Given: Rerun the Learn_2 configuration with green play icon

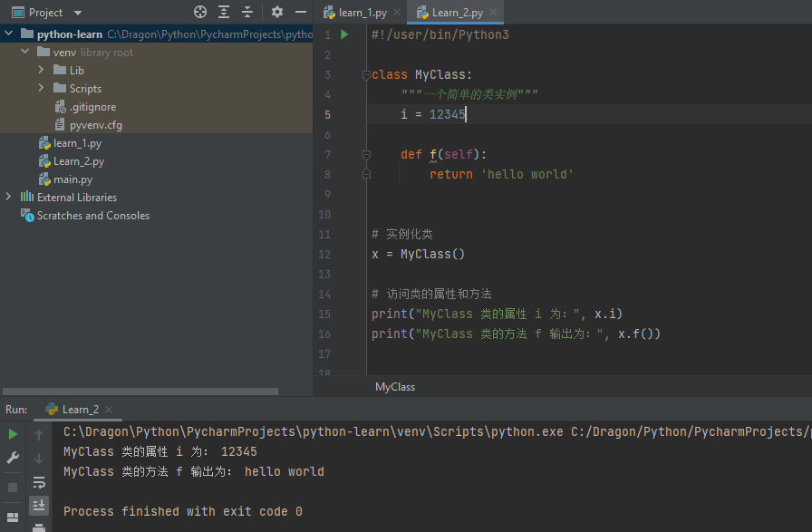Looking at the screenshot, I should (12, 434).
